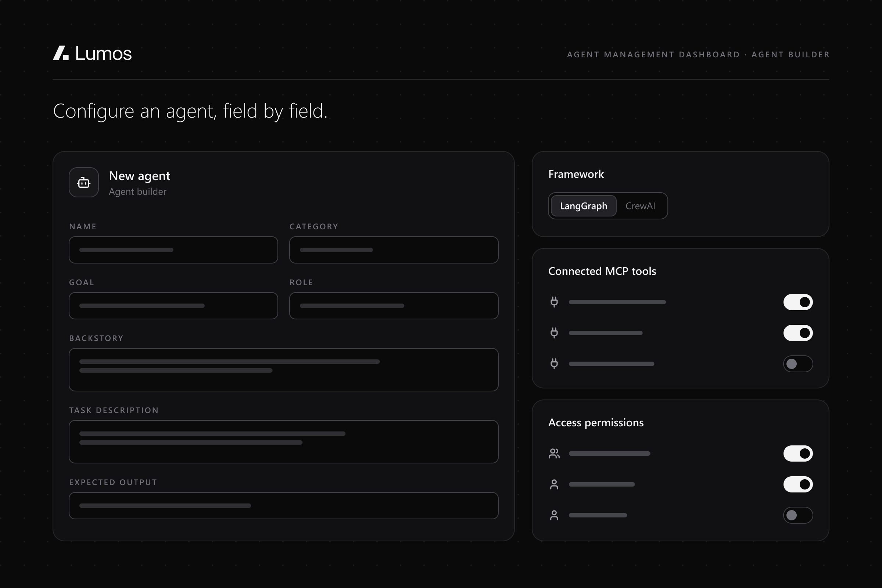Click the Access permissions heading

596,423
